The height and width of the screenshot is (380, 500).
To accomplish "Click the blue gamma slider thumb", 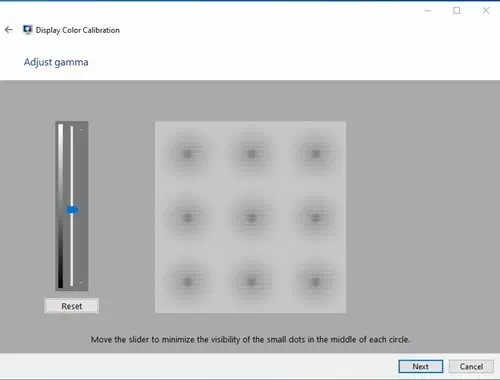I will click(x=72, y=210).
